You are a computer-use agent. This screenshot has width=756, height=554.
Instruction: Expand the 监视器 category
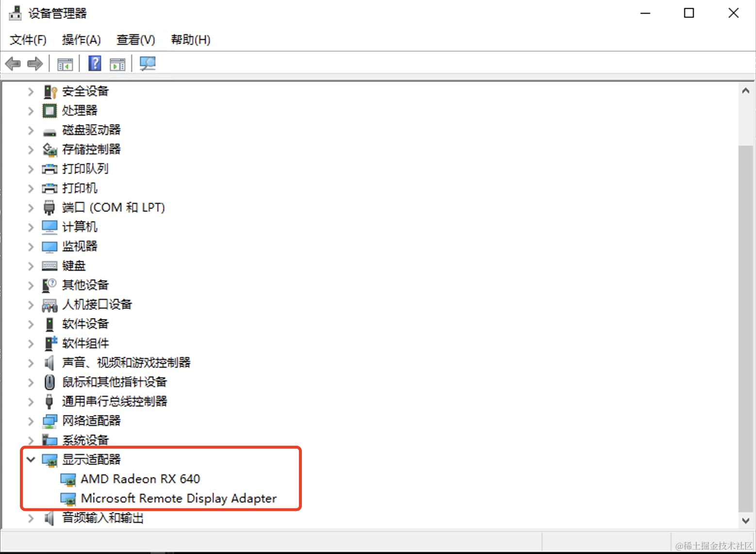point(31,246)
